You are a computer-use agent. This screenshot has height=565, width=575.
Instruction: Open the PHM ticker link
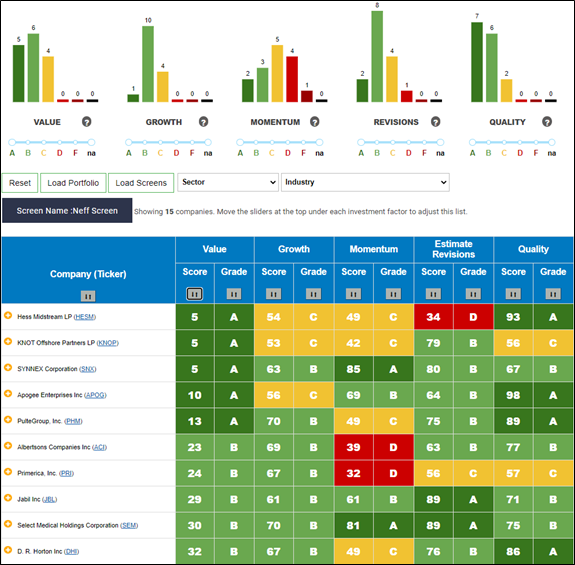click(x=73, y=421)
